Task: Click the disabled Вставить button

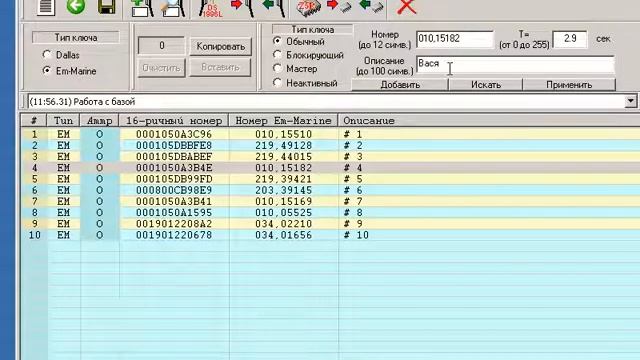Action: click(x=220, y=67)
